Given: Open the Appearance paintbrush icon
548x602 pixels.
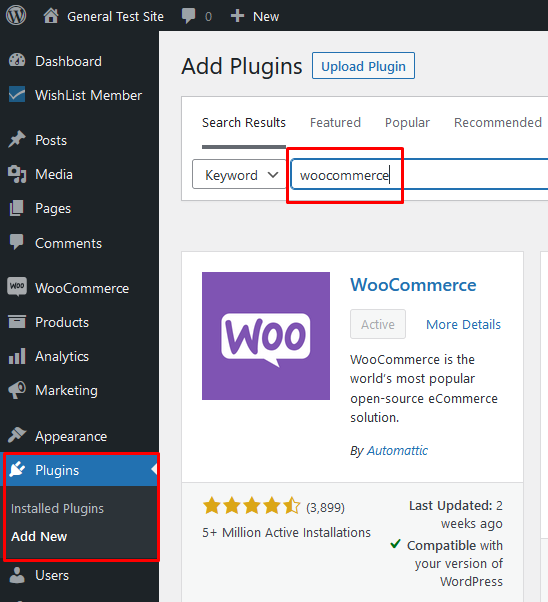Looking at the screenshot, I should tap(17, 435).
